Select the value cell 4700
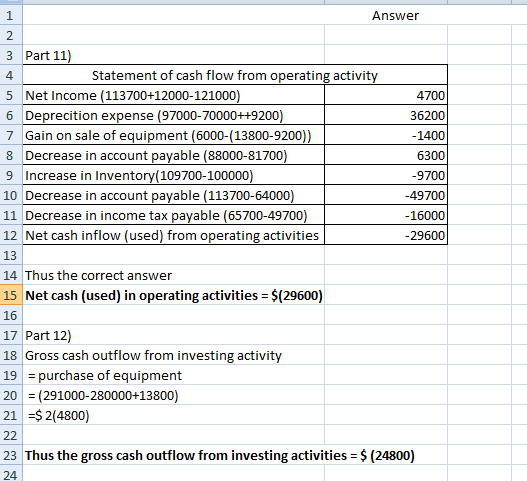This screenshot has width=527, height=481. point(386,95)
